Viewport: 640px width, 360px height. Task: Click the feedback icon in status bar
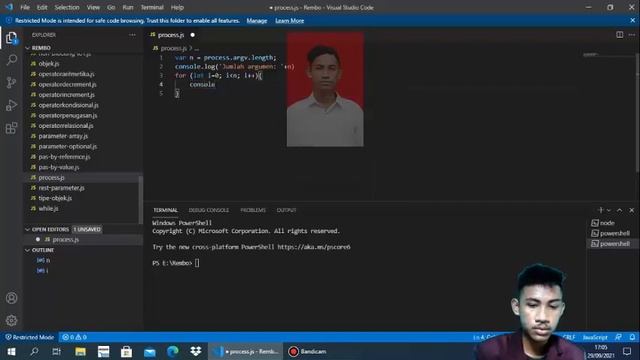619,337
